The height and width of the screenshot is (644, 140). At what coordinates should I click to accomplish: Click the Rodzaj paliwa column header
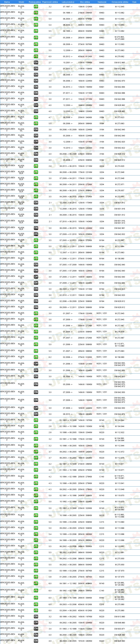pyautogui.click(x=35, y=2)
